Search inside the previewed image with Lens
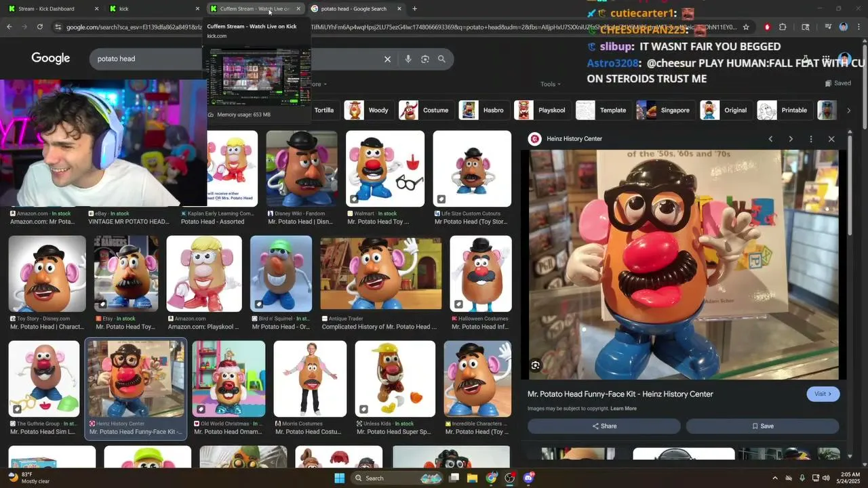Screen dimensions: 868x488 point(536,365)
